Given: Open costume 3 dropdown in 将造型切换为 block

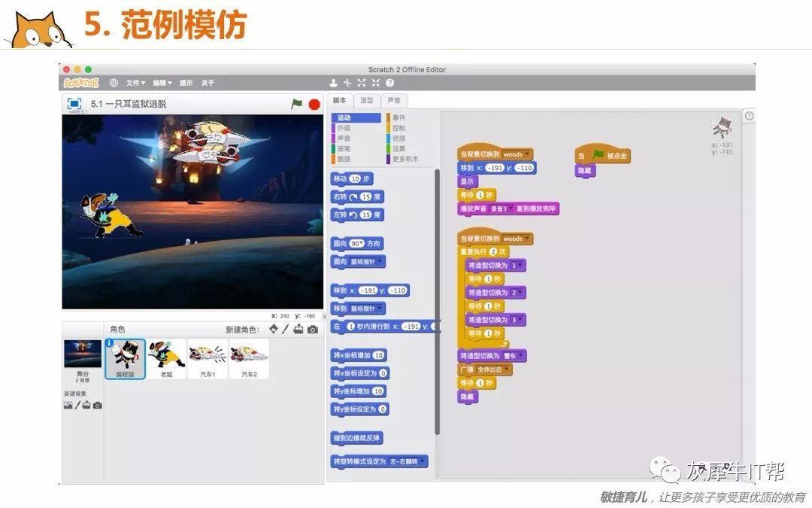Looking at the screenshot, I should pos(520,320).
